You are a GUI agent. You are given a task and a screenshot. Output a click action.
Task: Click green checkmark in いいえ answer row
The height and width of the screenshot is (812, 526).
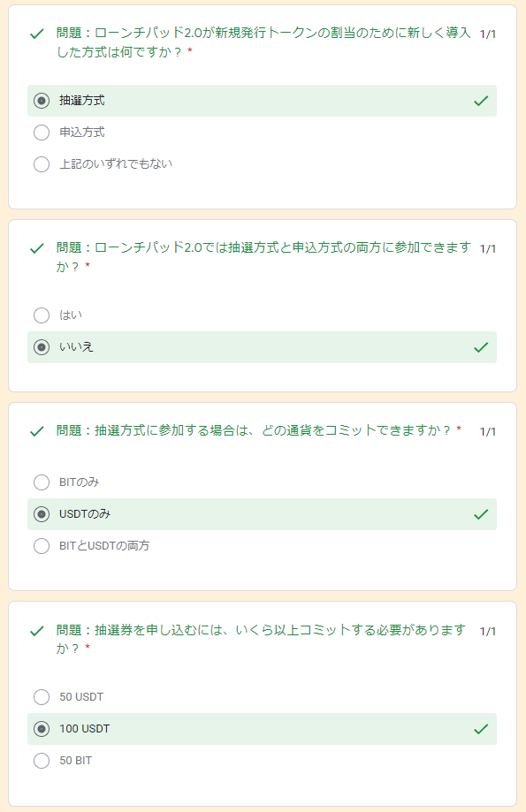coord(481,347)
